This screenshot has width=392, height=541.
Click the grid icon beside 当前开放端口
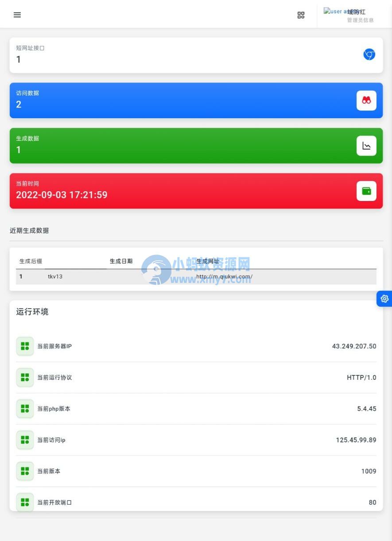tap(25, 502)
